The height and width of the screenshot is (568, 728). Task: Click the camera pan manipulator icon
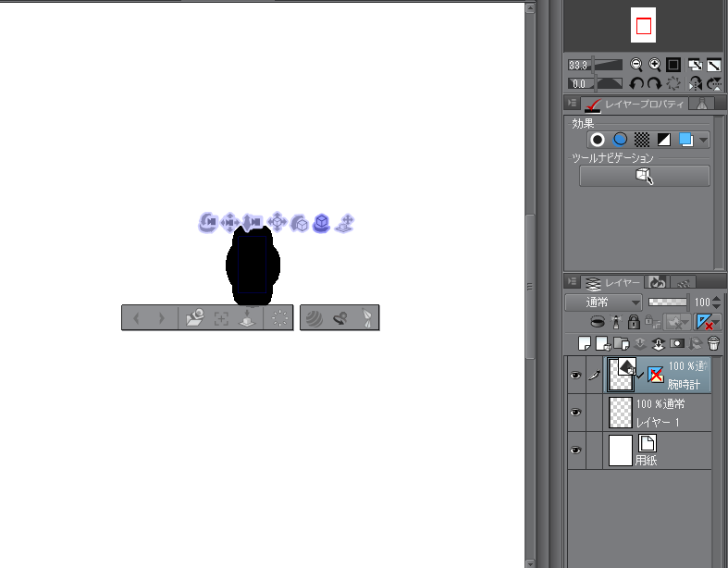pos(229,222)
